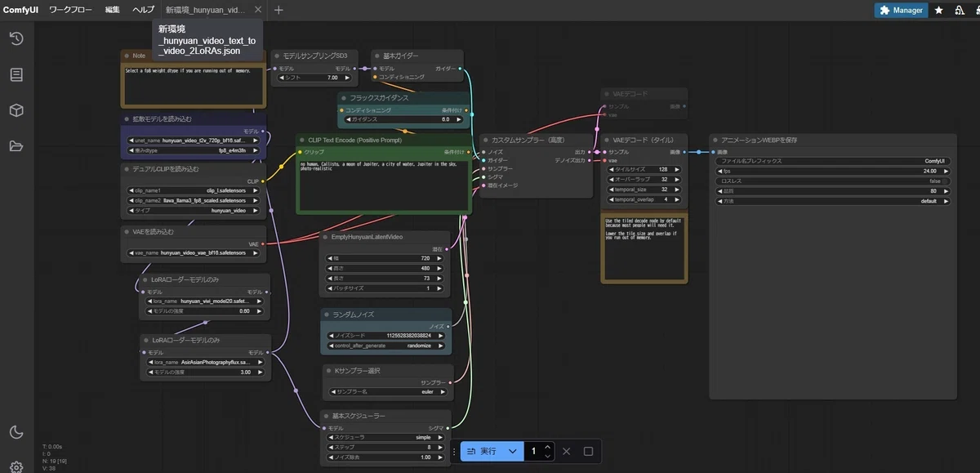Viewport: 980px width, 473px height.
Task: Increase the batch count with up arrow
Action: coord(548,447)
